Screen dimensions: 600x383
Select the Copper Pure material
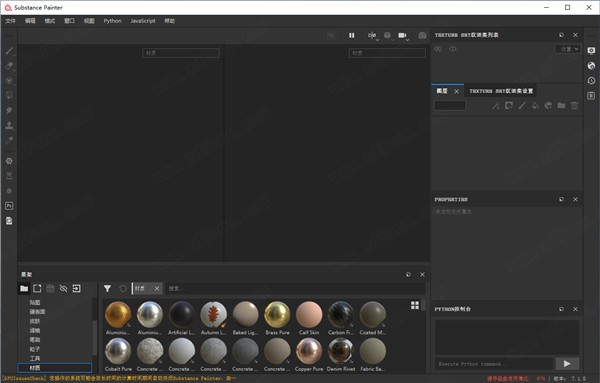(309, 355)
